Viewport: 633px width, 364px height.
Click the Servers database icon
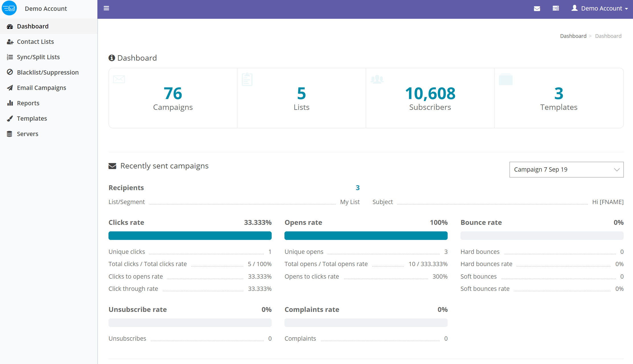click(x=10, y=134)
